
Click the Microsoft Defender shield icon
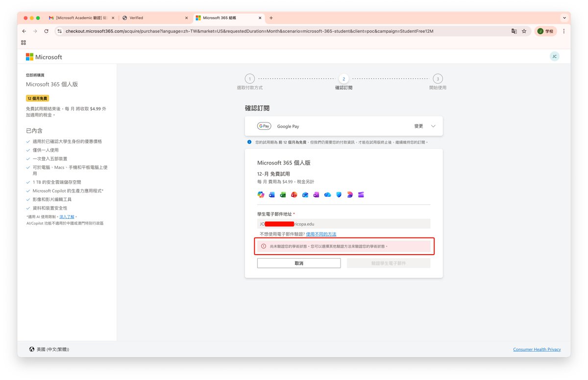tap(339, 194)
